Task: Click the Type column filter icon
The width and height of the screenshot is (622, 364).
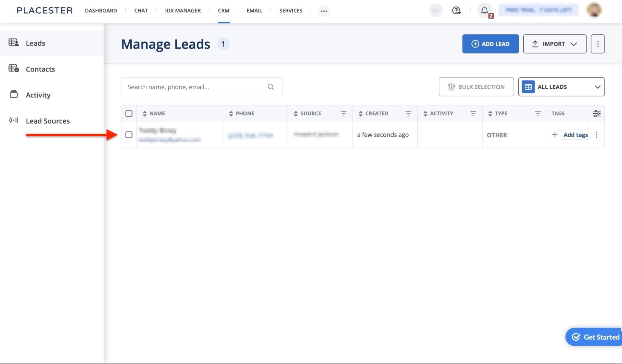Action: 538,114
